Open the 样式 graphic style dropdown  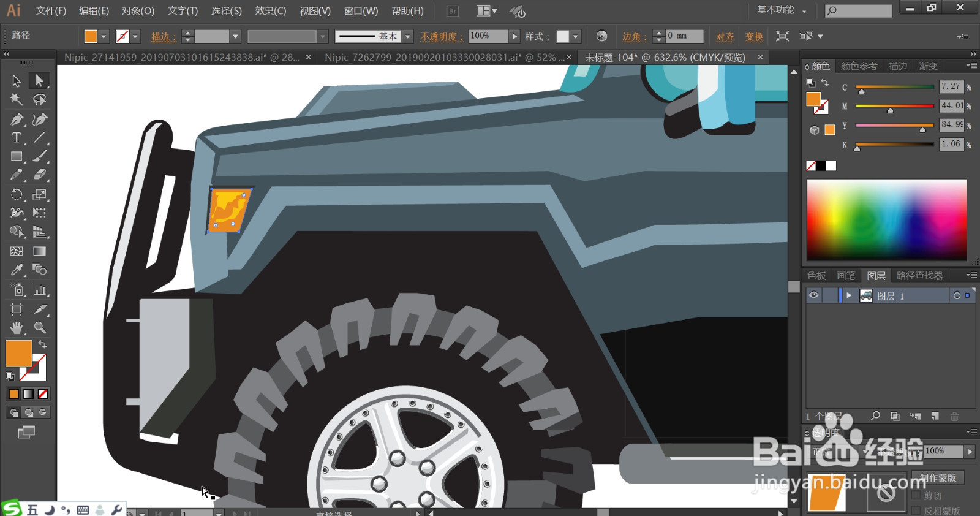point(575,37)
